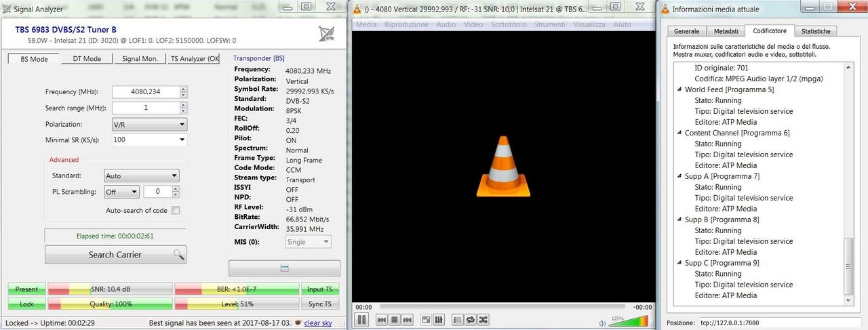Open the Standard dropdown set to Auto
The image size is (868, 330).
(x=141, y=176)
